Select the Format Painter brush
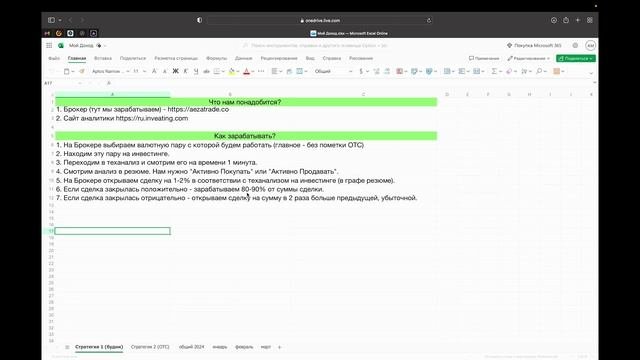Screen dimensions: 640x360 pos(82,71)
